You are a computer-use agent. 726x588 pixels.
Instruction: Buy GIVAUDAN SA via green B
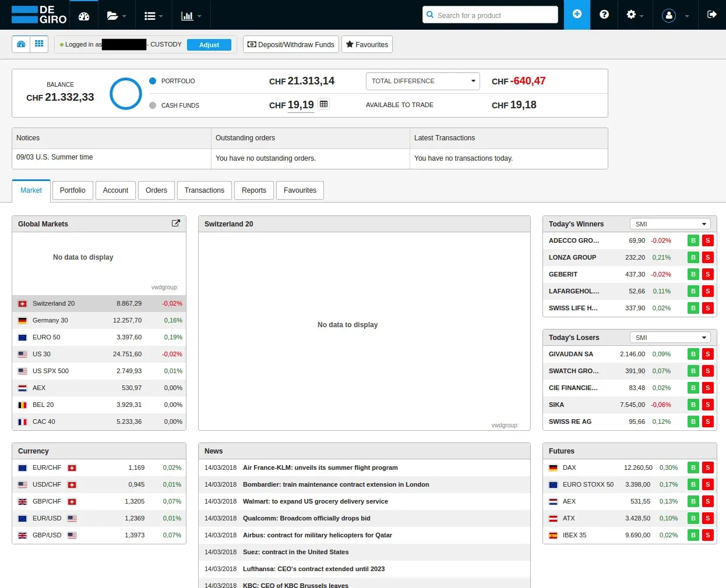[x=693, y=354]
